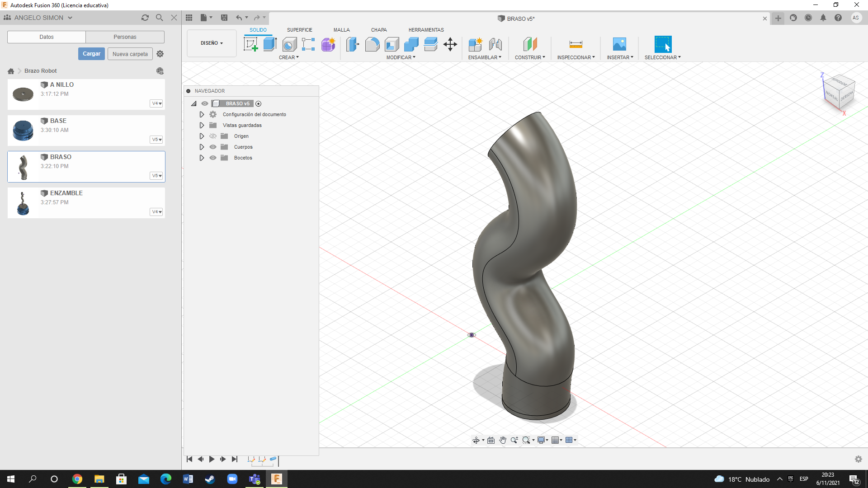Click the Insert image icon
Viewport: 868px width, 488px height.
pyautogui.click(x=619, y=44)
